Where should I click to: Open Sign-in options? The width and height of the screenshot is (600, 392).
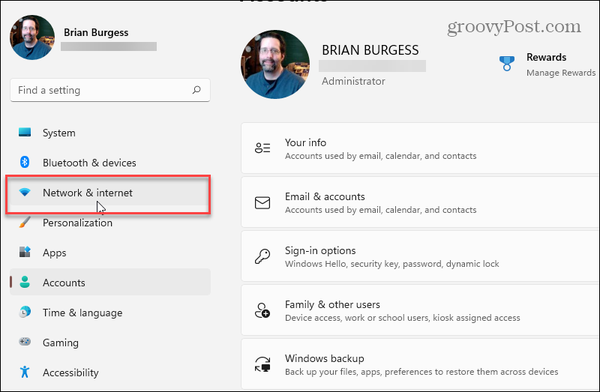point(420,256)
